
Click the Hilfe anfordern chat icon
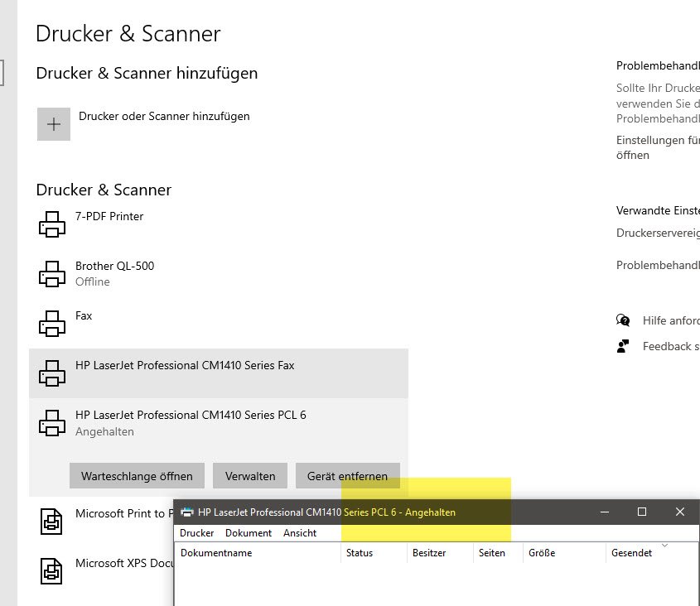coord(623,320)
